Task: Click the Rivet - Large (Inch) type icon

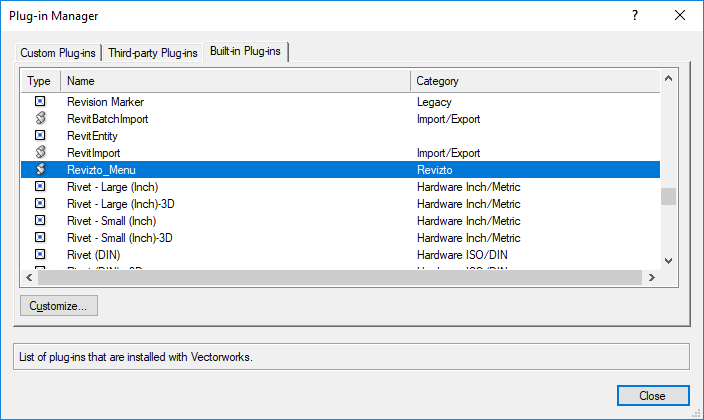Action: pos(40,187)
